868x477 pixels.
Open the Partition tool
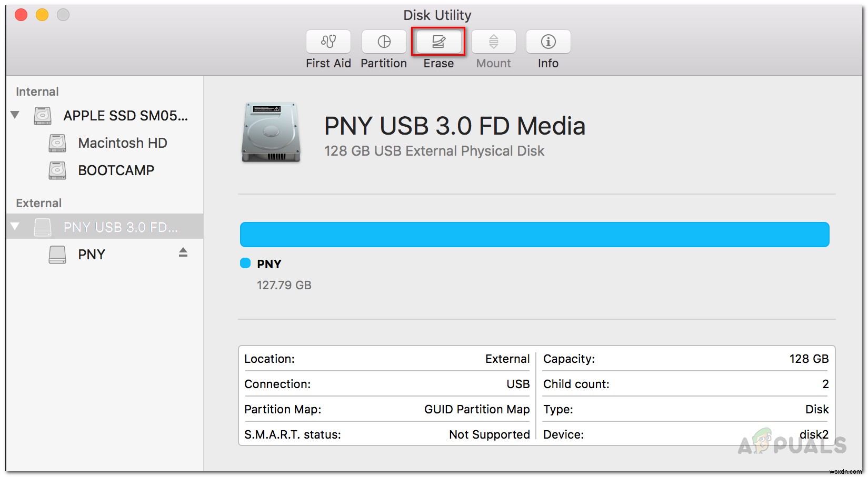[384, 42]
